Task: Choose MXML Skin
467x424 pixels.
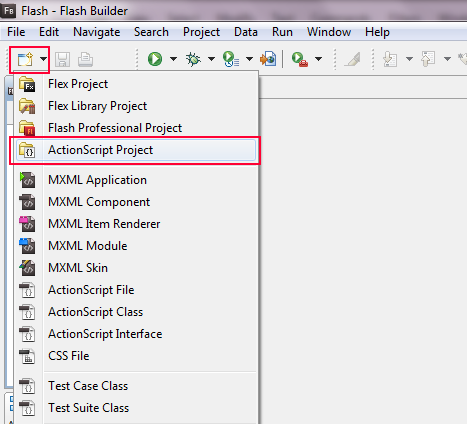Action: point(136,268)
